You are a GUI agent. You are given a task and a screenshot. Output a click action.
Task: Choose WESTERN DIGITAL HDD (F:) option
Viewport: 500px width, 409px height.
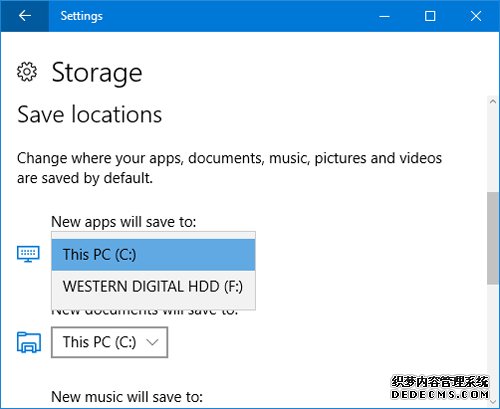(x=153, y=286)
